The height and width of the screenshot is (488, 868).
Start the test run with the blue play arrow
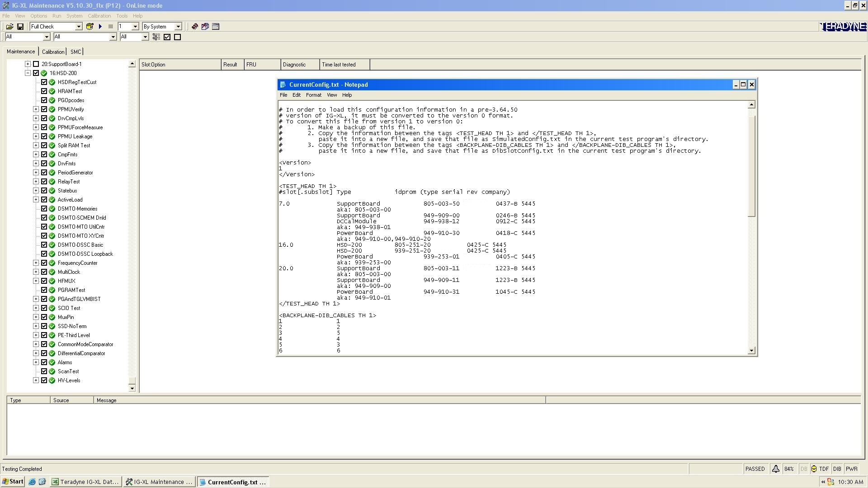100,27
